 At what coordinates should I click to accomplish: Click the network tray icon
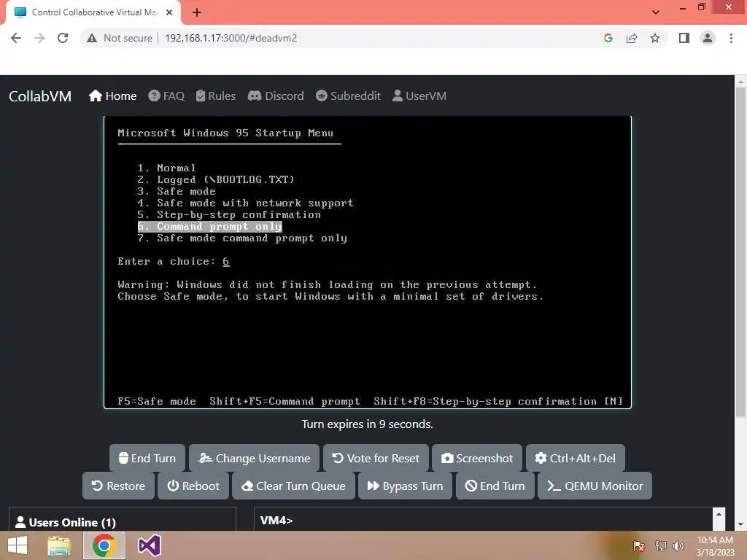point(660,546)
